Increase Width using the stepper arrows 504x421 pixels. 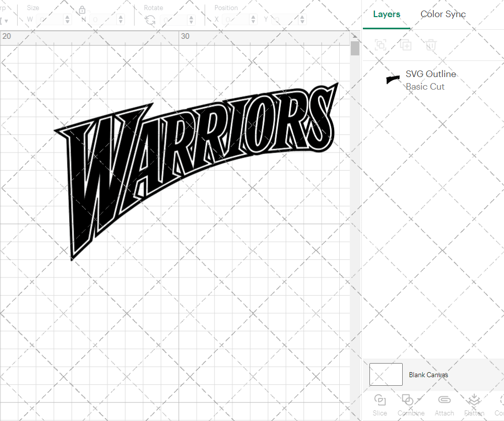(68, 17)
